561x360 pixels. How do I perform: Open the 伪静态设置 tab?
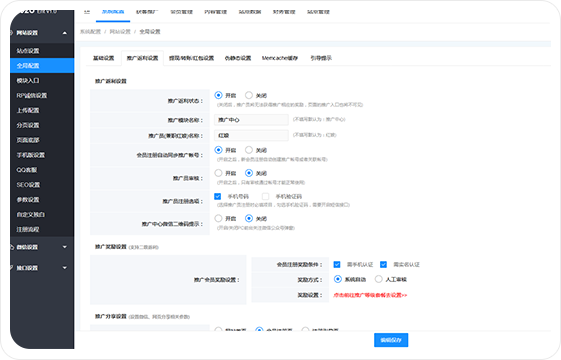238,58
